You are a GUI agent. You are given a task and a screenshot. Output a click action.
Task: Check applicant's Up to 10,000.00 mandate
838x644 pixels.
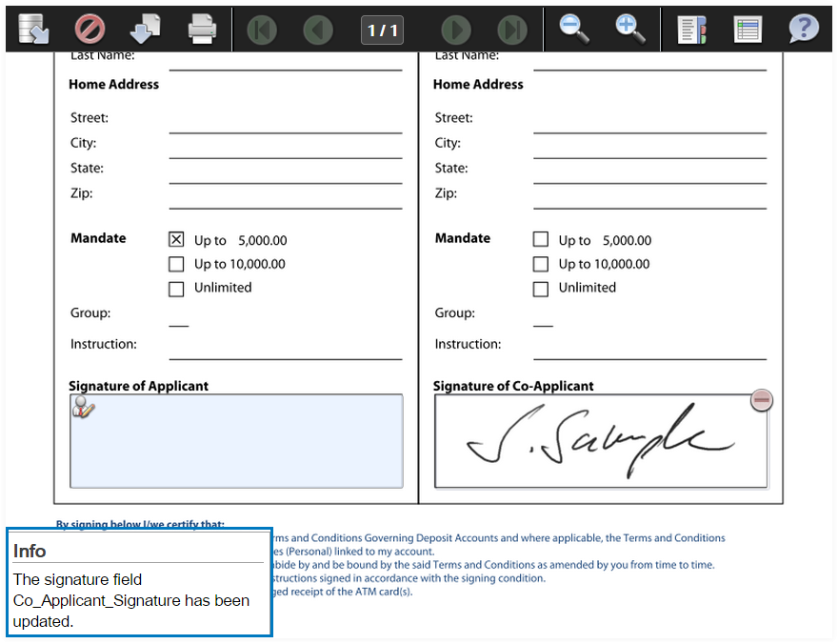(x=176, y=265)
